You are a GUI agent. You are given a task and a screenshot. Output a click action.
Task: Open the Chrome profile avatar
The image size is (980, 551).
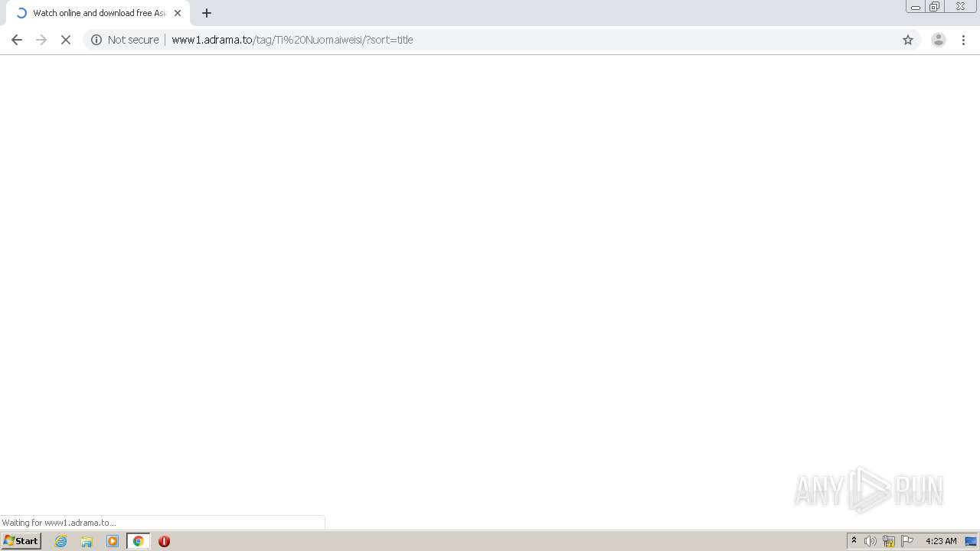[938, 40]
